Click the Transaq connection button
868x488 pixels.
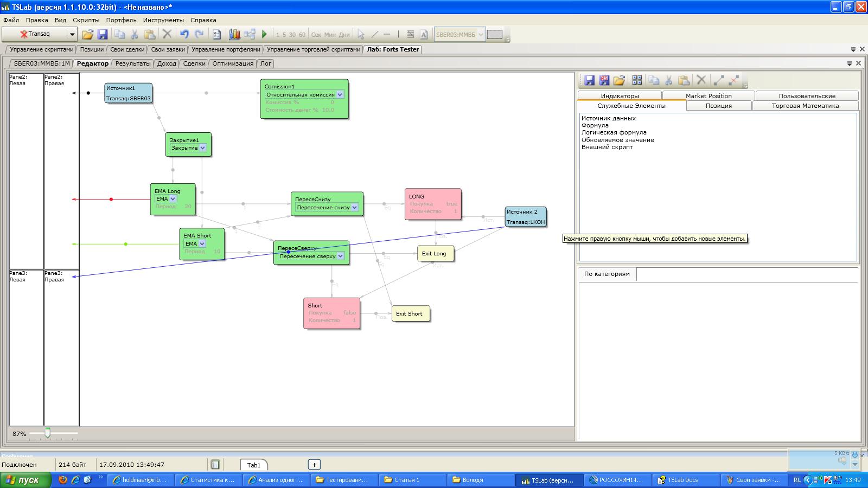pyautogui.click(x=35, y=34)
